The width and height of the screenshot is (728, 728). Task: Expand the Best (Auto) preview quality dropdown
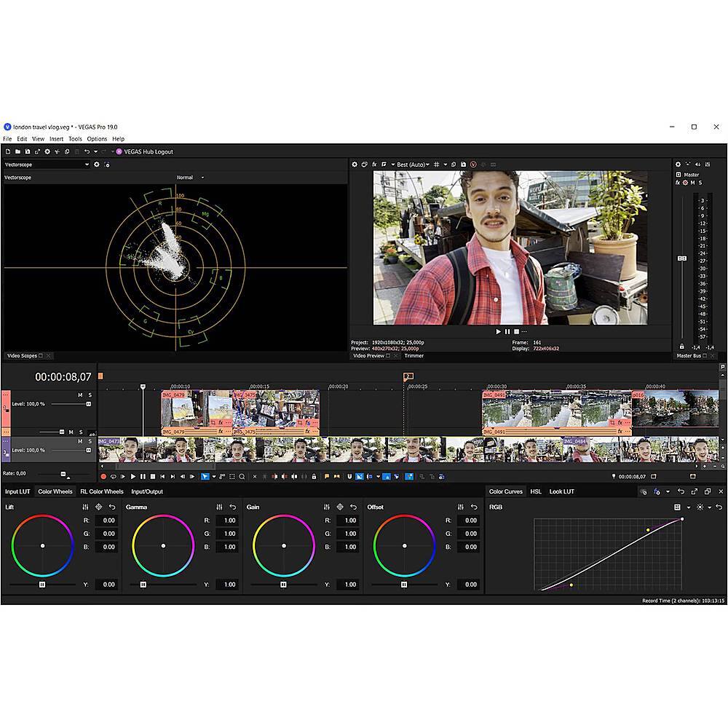coord(427,165)
